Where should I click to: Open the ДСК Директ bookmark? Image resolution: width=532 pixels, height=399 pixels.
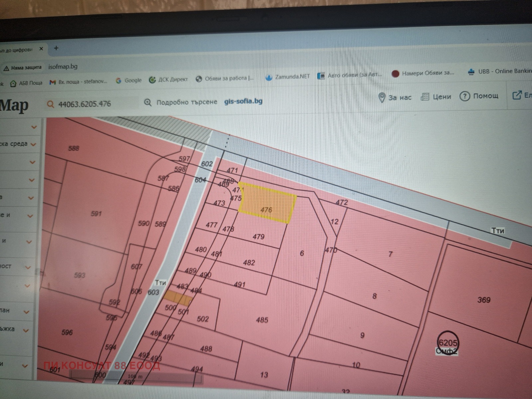click(169, 79)
